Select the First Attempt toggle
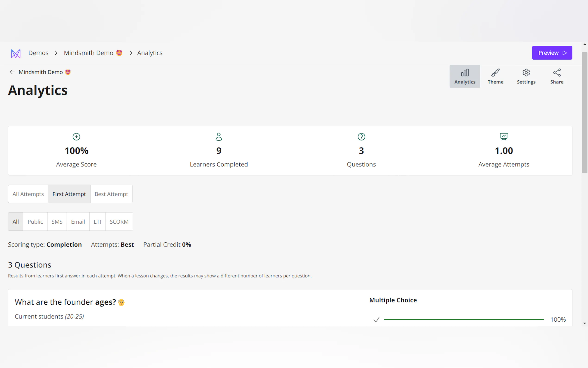 pos(69,194)
